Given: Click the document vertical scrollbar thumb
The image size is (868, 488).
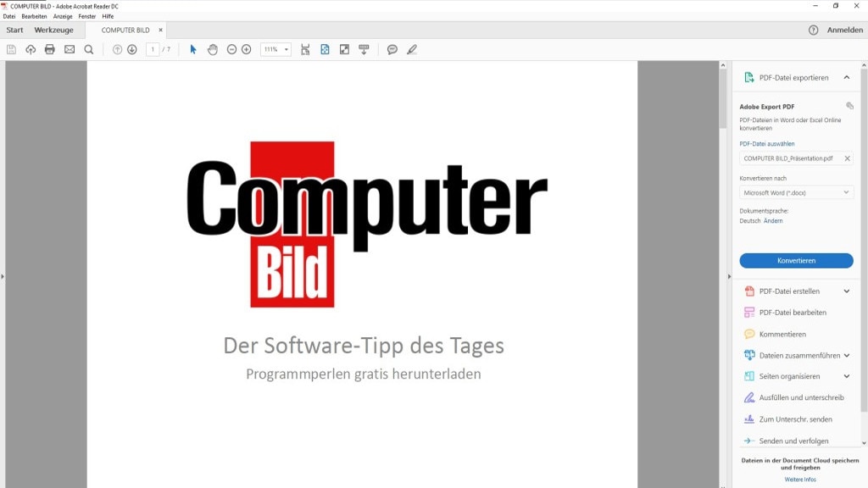Looking at the screenshot, I should [x=722, y=100].
